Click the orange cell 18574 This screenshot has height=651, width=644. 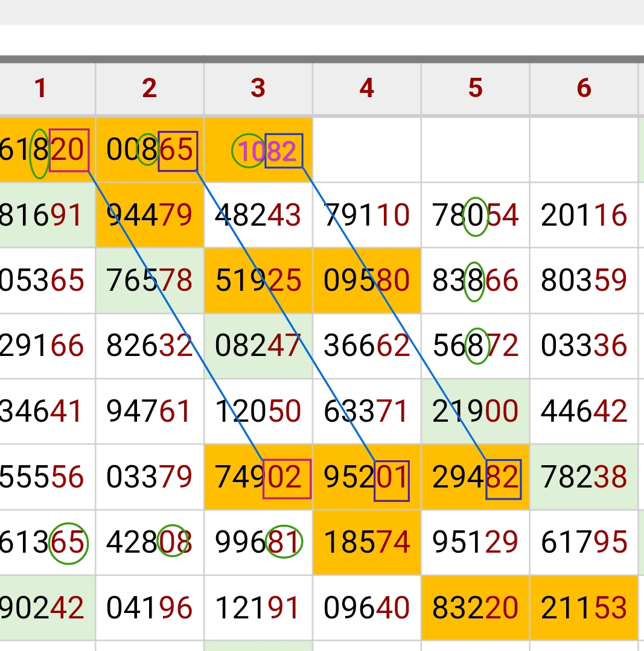pyautogui.click(x=367, y=542)
